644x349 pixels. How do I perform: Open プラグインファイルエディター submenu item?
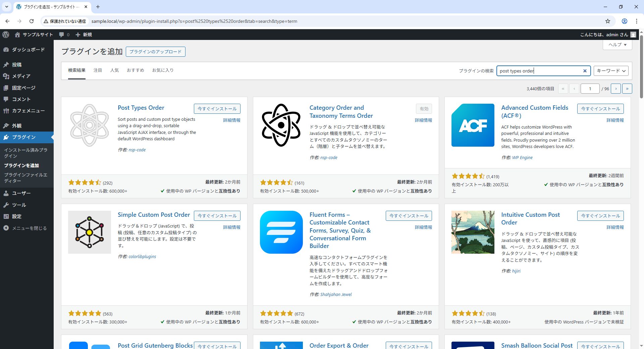pyautogui.click(x=26, y=178)
